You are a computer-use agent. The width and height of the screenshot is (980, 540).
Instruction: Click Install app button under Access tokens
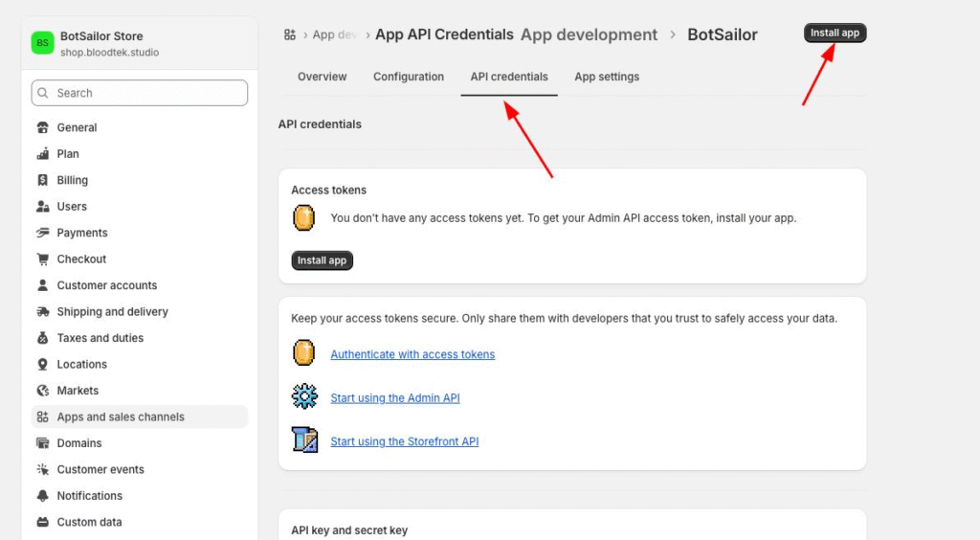[x=322, y=260]
